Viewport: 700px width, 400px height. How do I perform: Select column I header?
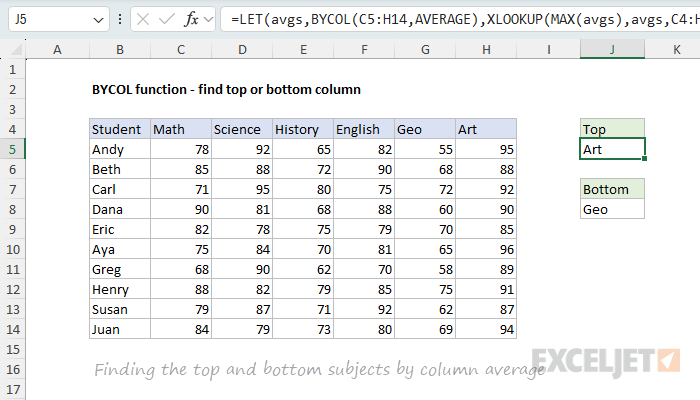click(548, 50)
